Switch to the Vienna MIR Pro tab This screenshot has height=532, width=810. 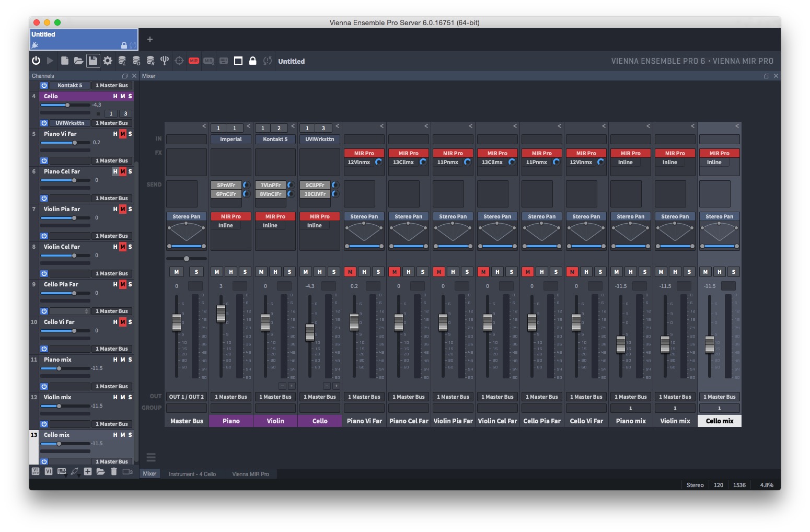(250, 474)
